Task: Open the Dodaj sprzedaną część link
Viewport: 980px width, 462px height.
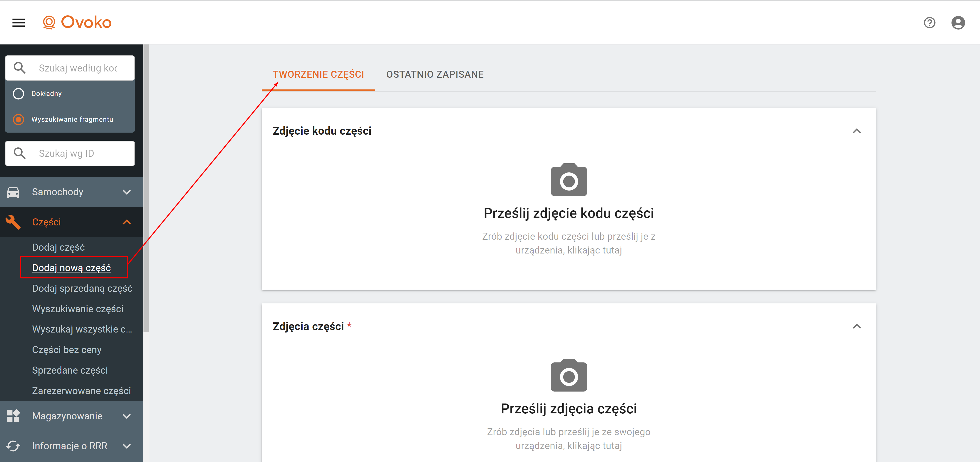Action: 82,289
